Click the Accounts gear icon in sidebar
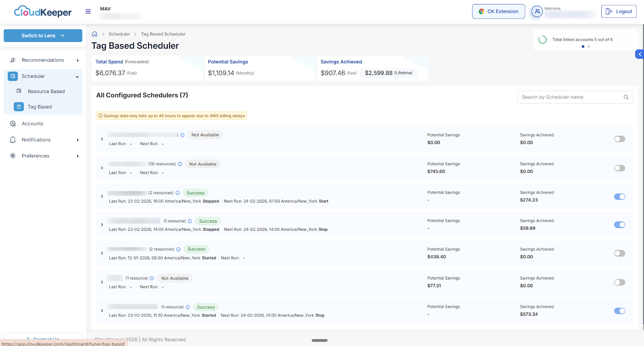The image size is (644, 346). (x=13, y=124)
